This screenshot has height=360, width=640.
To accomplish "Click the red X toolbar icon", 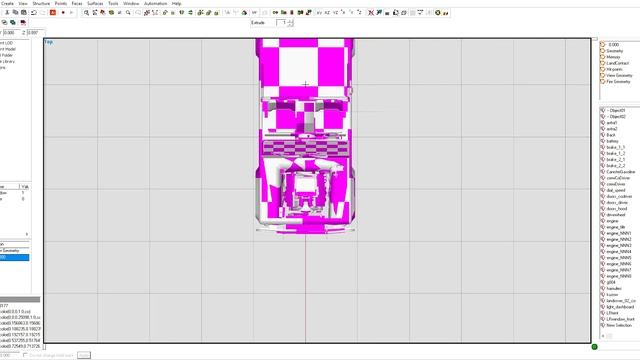I will [371, 13].
